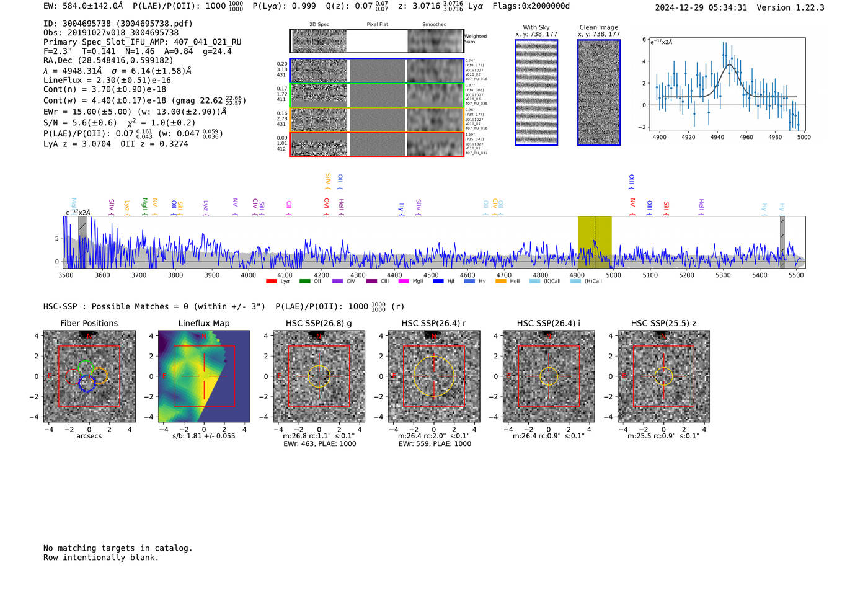The height and width of the screenshot is (591, 868).
Task: Click the yellow highlighted band in spectrum
Action: (x=595, y=242)
